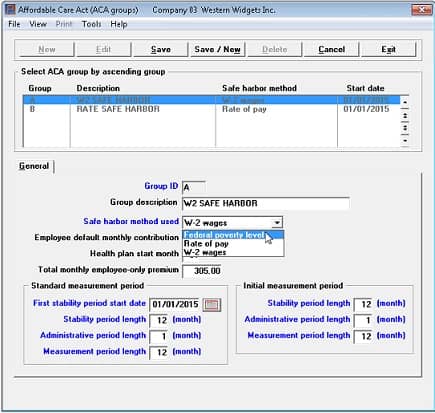The height and width of the screenshot is (413, 435).
Task: Select the RATE SAFE HARBOR group row
Action: tap(212, 109)
